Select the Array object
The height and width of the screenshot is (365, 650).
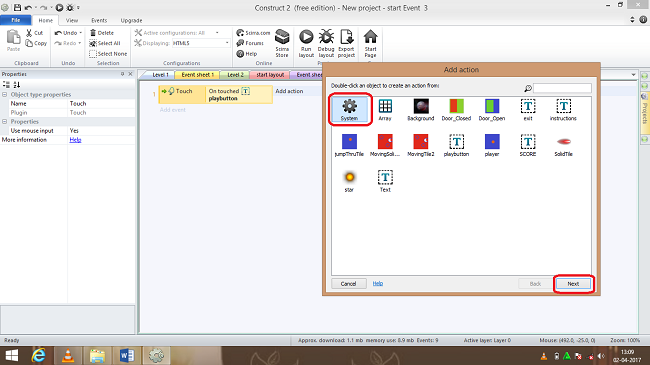tap(385, 110)
